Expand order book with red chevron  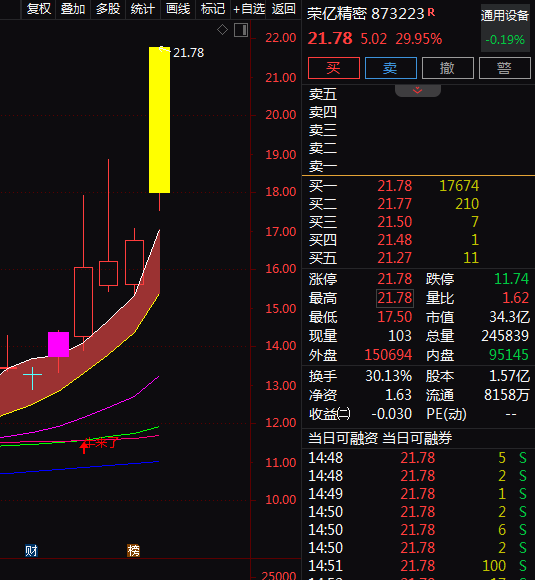[418, 91]
